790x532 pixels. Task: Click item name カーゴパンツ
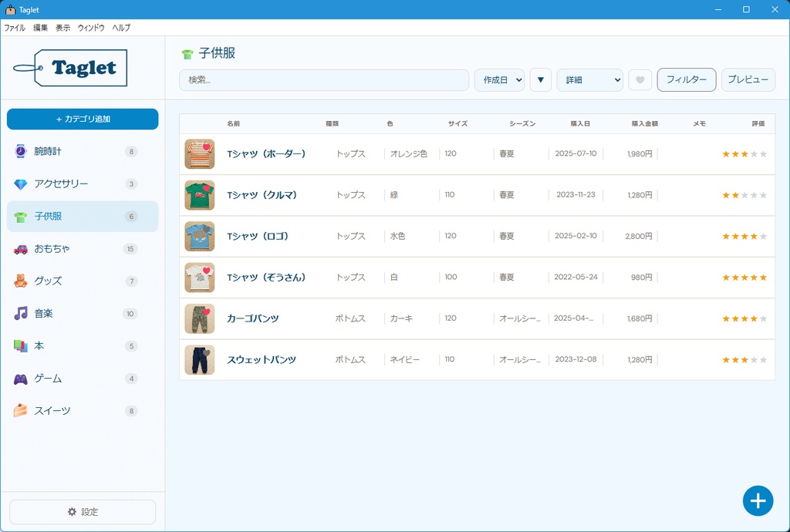point(252,318)
